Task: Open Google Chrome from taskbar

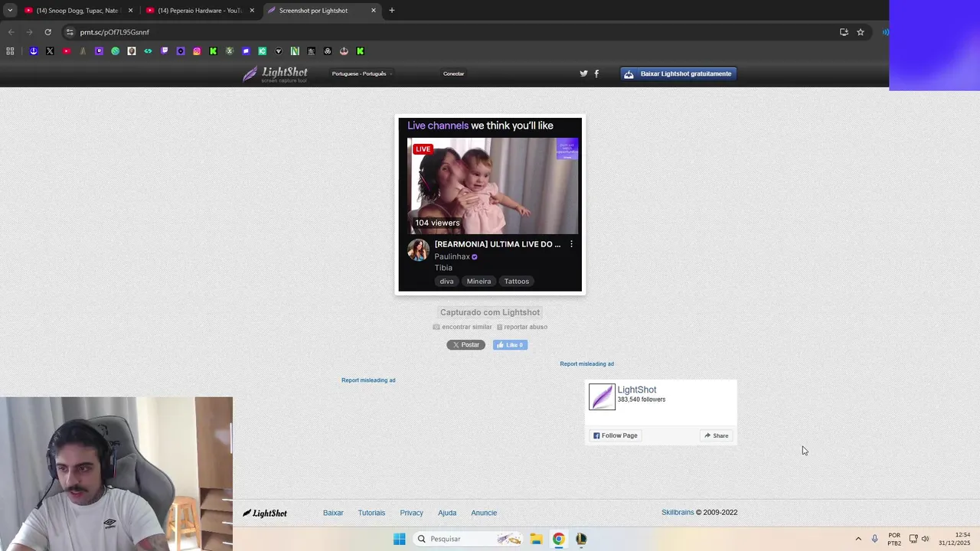Action: 559,539
